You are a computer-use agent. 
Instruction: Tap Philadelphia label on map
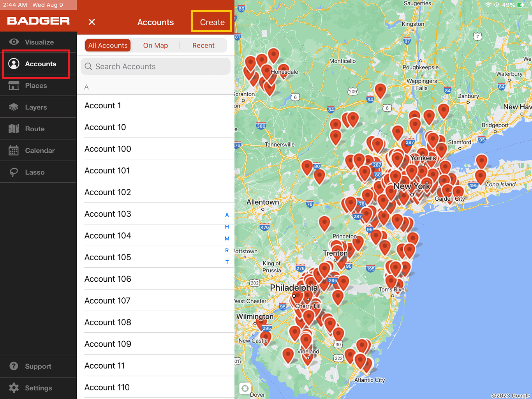pyautogui.click(x=294, y=288)
